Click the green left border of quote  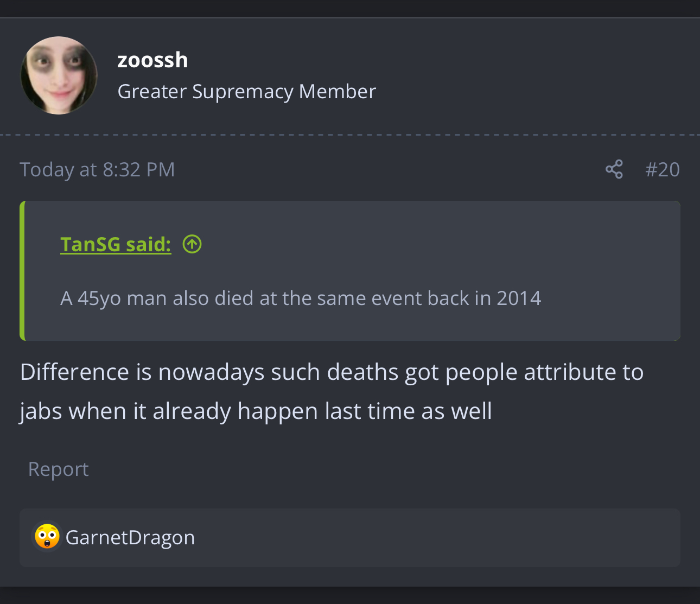22,271
